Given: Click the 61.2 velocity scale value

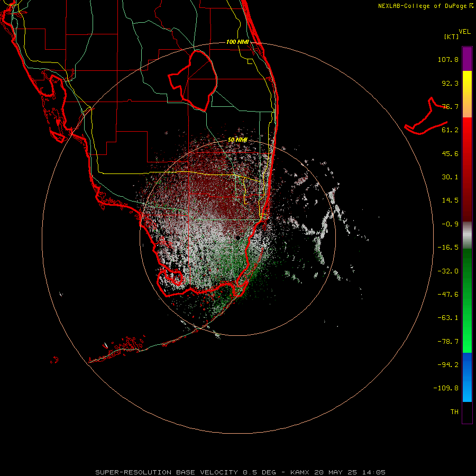Looking at the screenshot, I should pos(450,130).
